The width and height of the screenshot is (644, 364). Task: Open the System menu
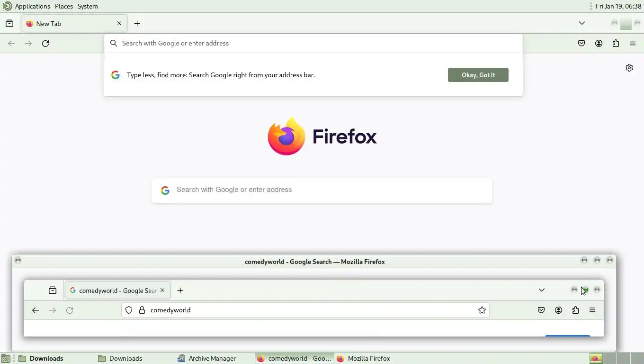tap(88, 6)
